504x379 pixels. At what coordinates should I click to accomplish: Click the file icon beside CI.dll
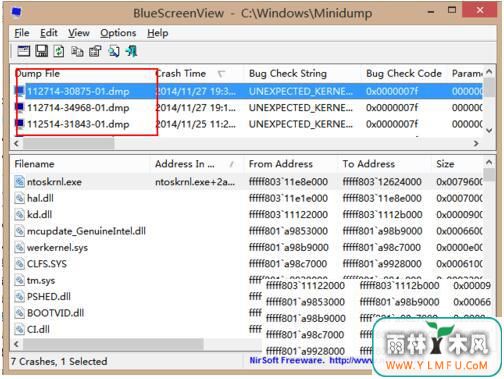coord(20,329)
